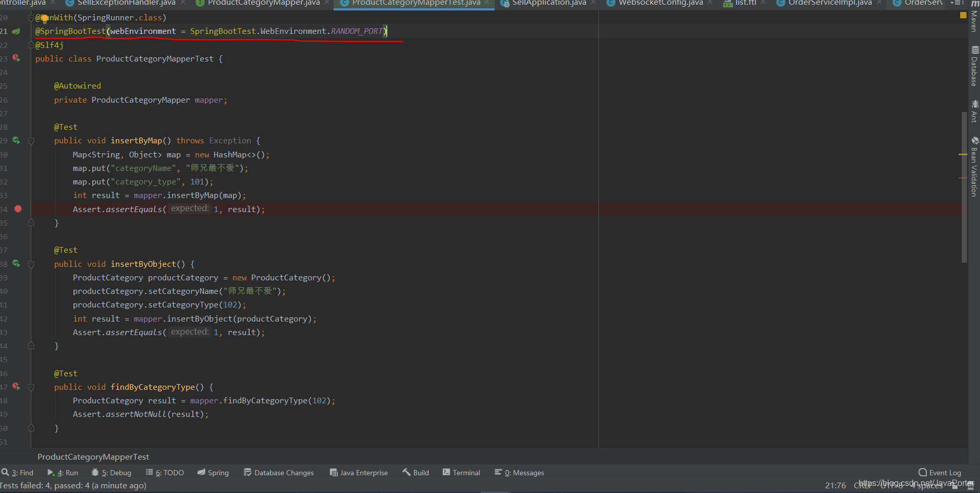980x493 pixels.
Task: Open the Event Log
Action: tap(940, 473)
